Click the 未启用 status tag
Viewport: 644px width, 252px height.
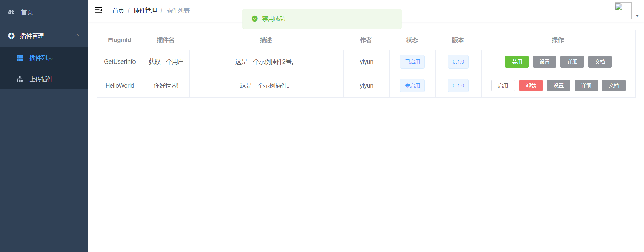click(x=412, y=86)
